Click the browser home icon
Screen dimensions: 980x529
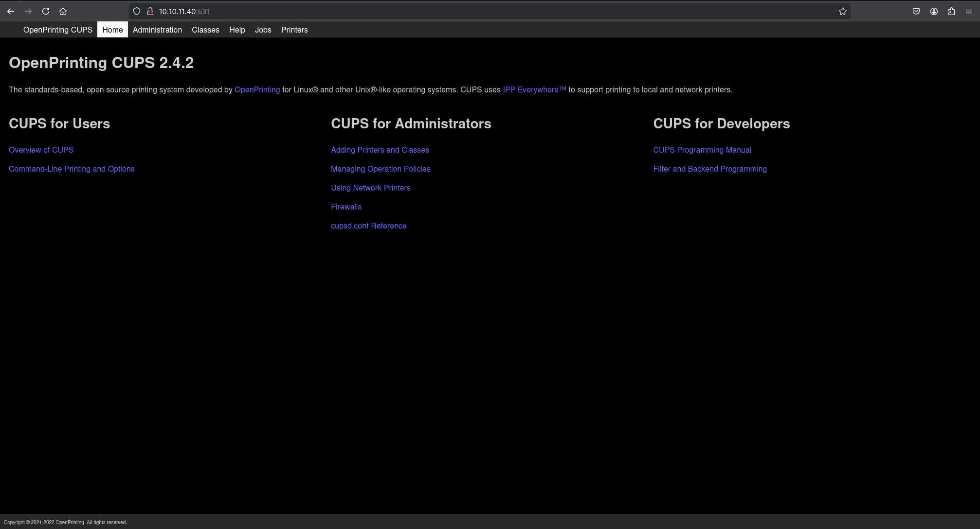pyautogui.click(x=63, y=11)
